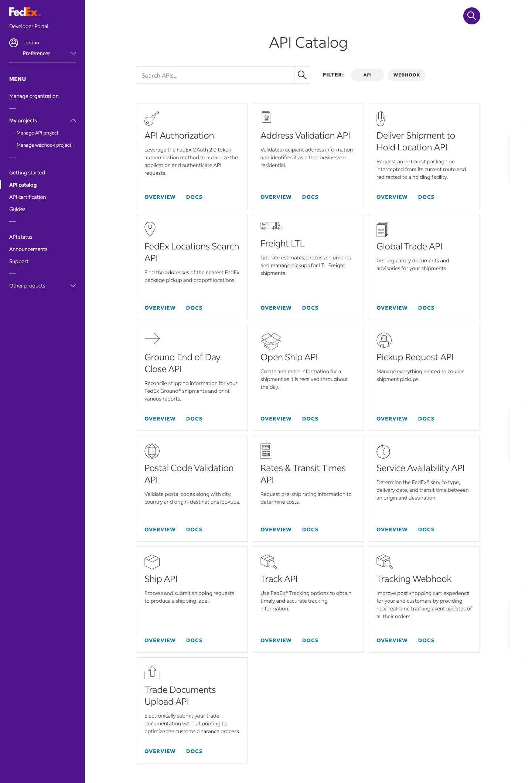Click the Ground End of Day arrow icon

152,338
